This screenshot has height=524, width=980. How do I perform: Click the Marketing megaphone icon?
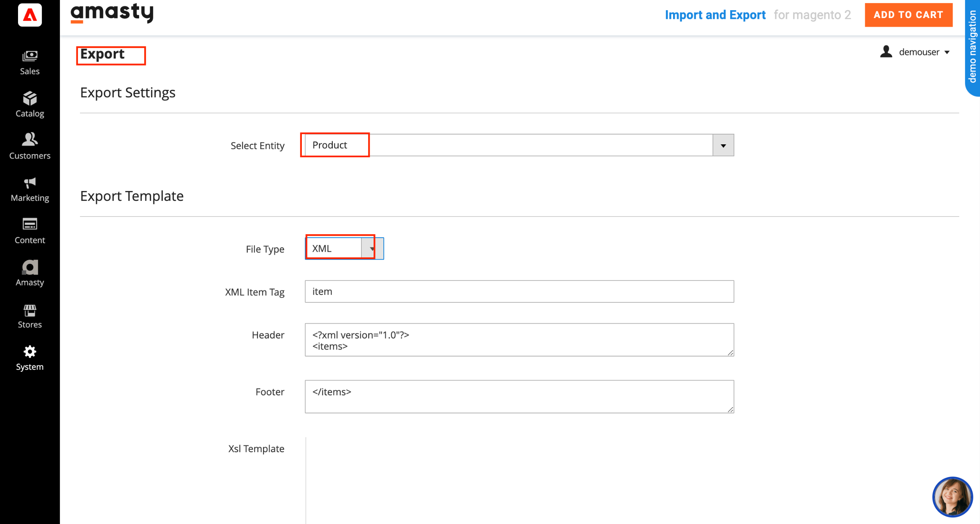[30, 187]
